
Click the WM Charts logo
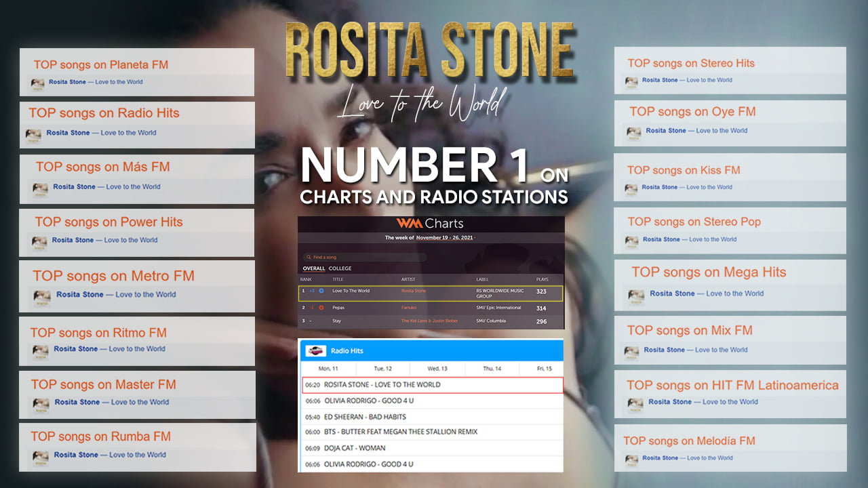click(x=430, y=223)
